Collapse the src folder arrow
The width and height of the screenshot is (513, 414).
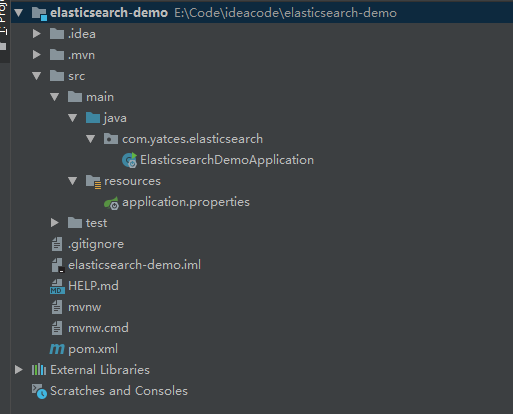coord(37,76)
